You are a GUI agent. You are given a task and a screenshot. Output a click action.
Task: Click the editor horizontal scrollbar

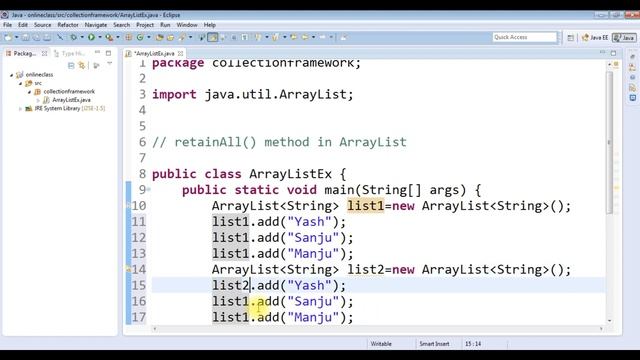click(x=378, y=329)
